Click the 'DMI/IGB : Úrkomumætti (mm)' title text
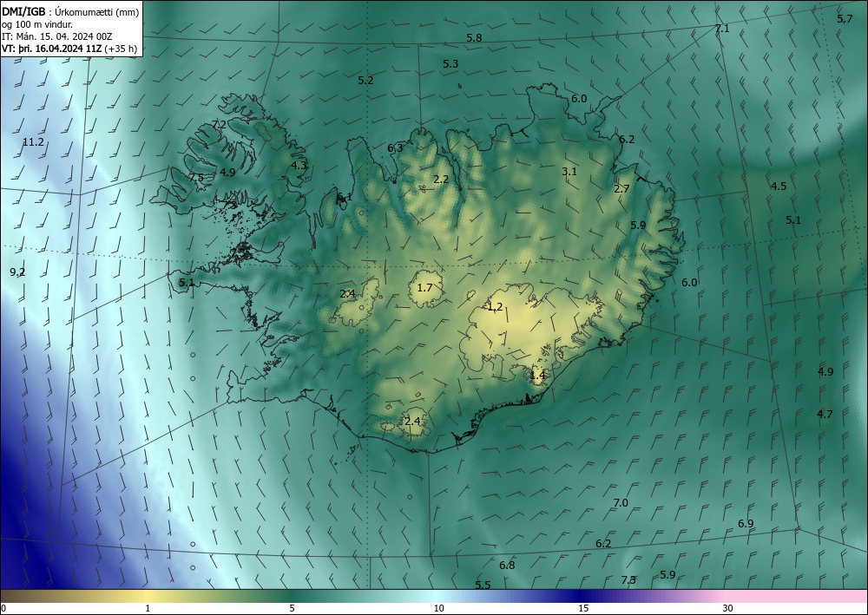This screenshot has width=868, height=615. coord(70,12)
